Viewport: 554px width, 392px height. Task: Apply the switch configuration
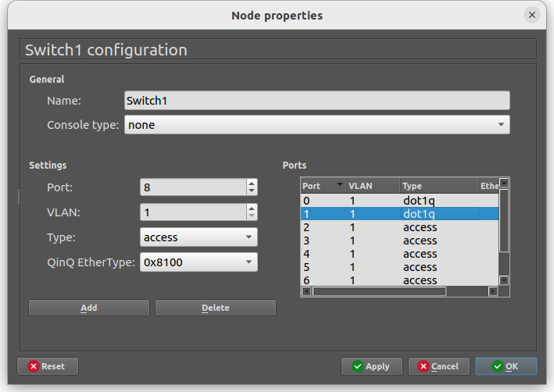click(372, 366)
